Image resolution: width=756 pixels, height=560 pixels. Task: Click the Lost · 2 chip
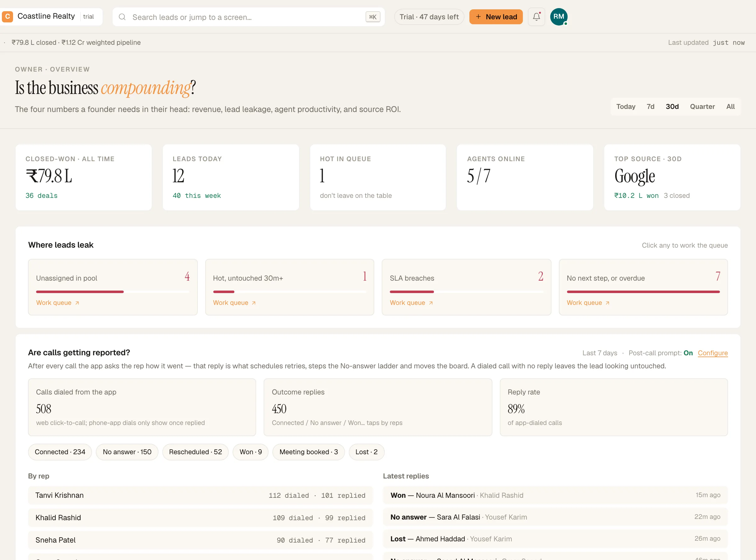click(366, 452)
